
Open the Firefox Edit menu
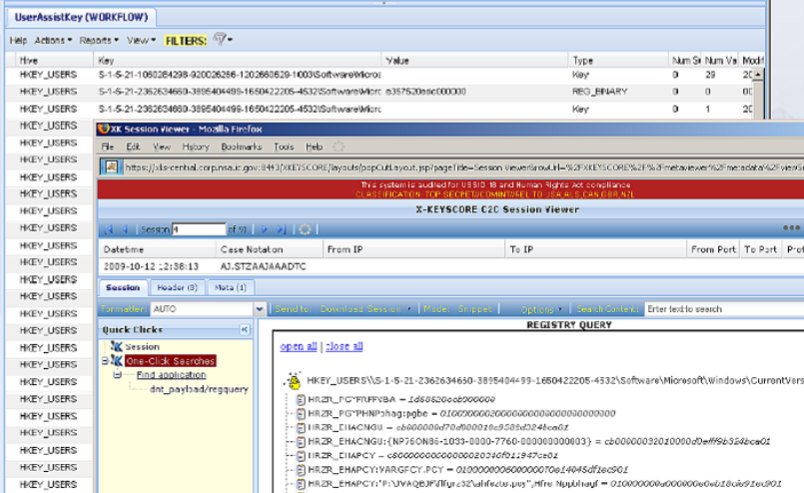point(133,147)
